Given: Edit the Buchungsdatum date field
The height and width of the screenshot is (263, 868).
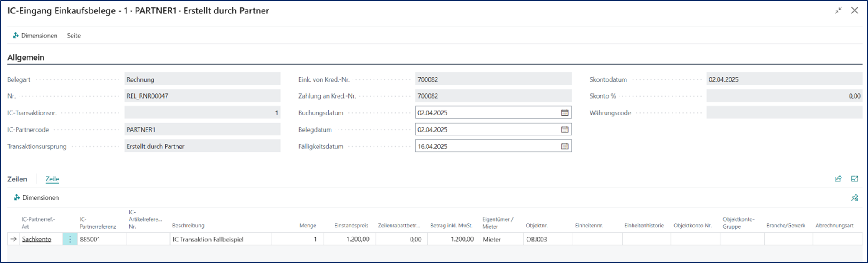Looking at the screenshot, I should 487,113.
